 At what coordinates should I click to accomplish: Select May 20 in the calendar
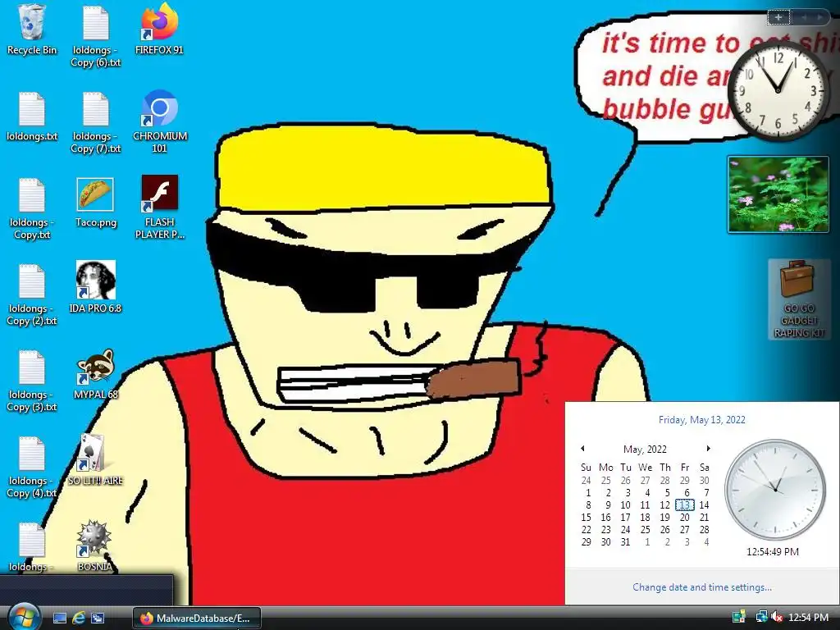[x=685, y=517]
